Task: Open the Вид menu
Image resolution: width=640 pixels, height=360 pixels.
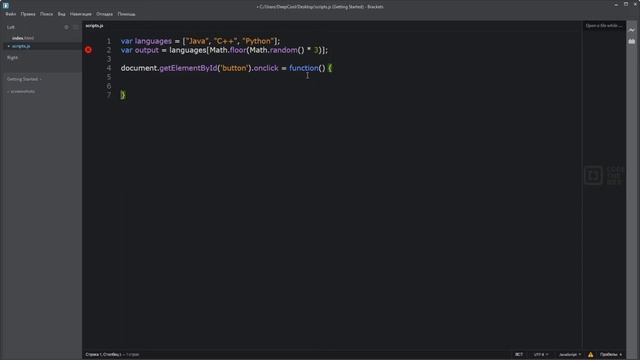Action: (62, 14)
